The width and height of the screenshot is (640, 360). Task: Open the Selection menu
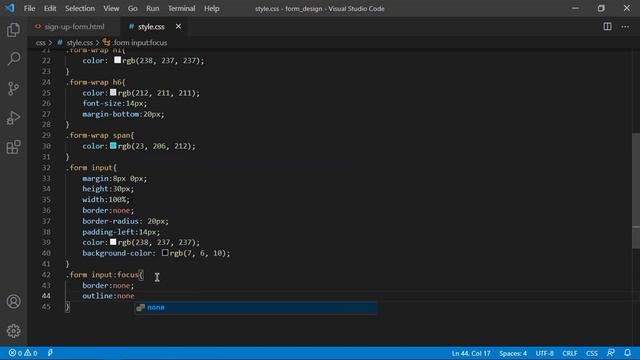[x=80, y=8]
